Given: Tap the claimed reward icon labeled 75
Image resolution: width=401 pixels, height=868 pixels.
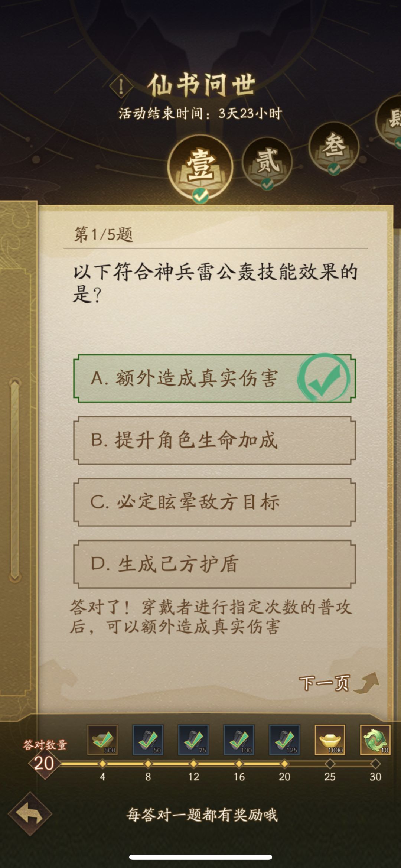Looking at the screenshot, I should (x=193, y=739).
